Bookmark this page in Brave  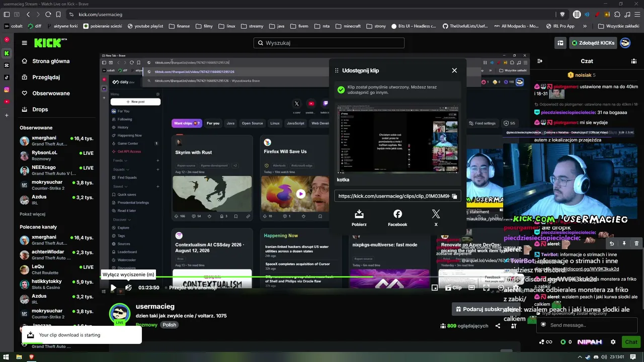58,15
